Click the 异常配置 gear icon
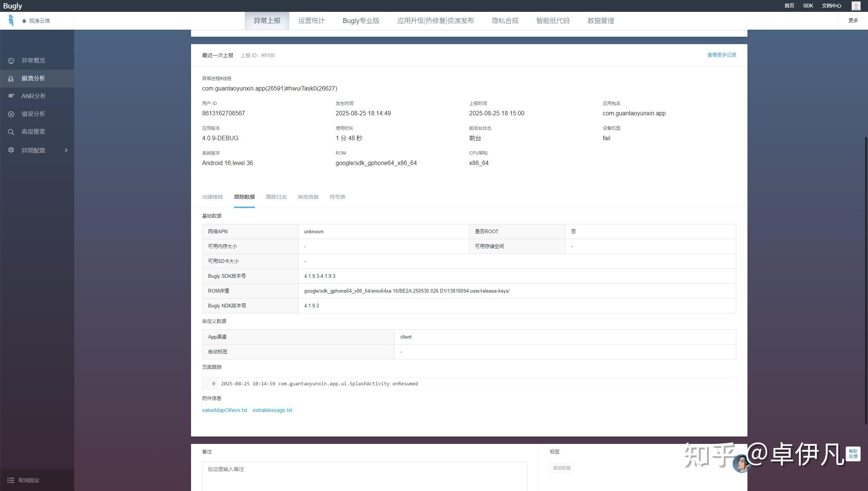 tap(11, 150)
